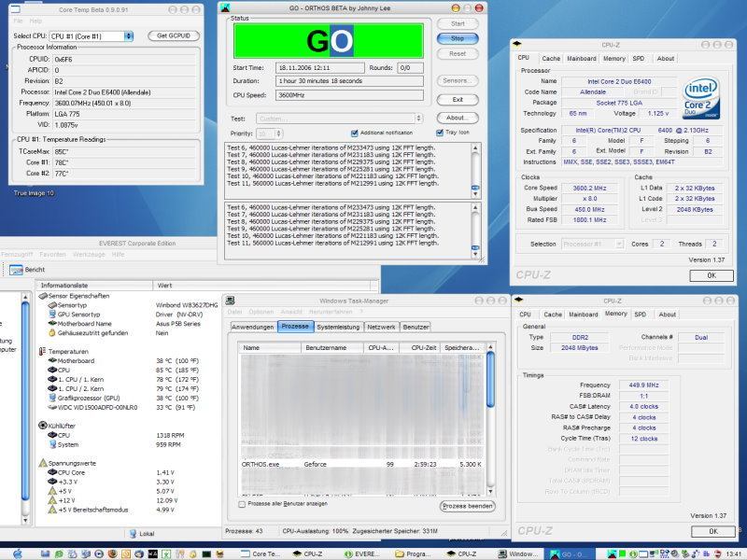Screen dimensions: 747x560
Task: Click the Start Time field in ORTHOS
Action: point(320,67)
